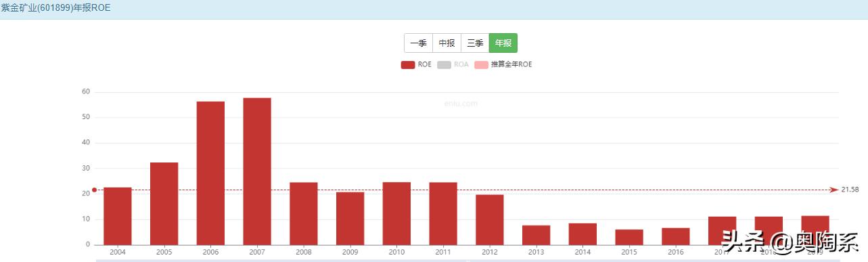Image resolution: width=868 pixels, height=262 pixels.
Task: Click the 2007 x-axis label
Action: click(x=257, y=252)
